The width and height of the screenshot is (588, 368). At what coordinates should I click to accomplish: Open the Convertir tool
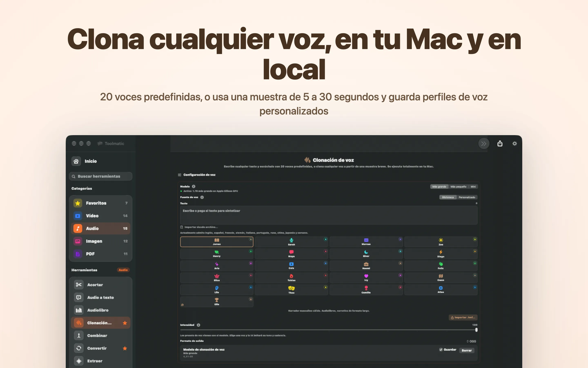(x=101, y=348)
